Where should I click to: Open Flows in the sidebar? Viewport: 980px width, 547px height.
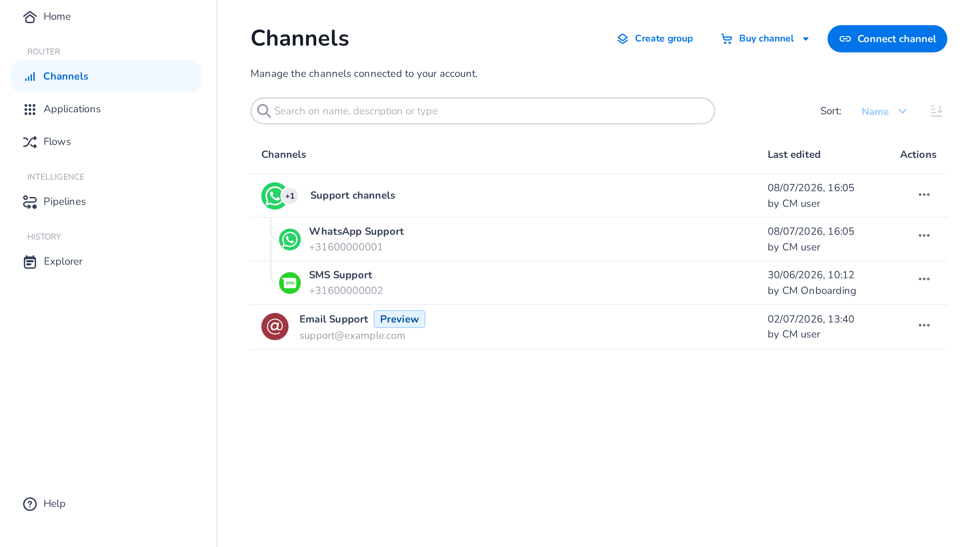tap(57, 142)
